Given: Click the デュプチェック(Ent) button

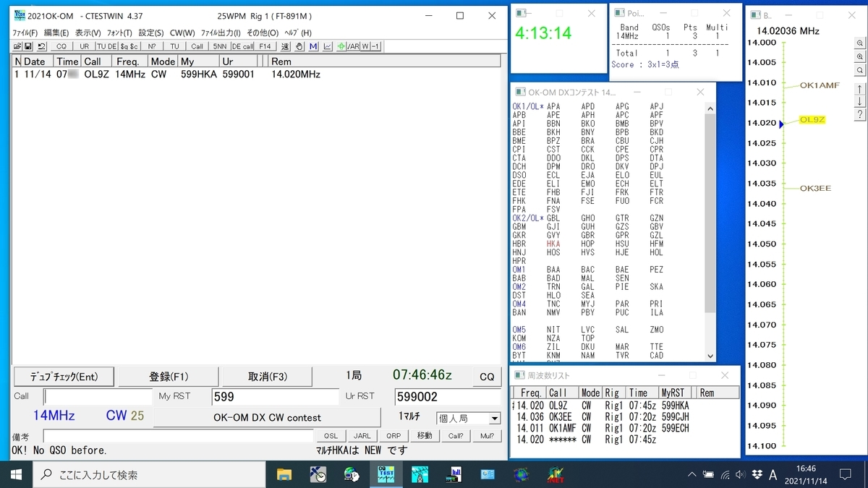Looking at the screenshot, I should click(x=63, y=377).
